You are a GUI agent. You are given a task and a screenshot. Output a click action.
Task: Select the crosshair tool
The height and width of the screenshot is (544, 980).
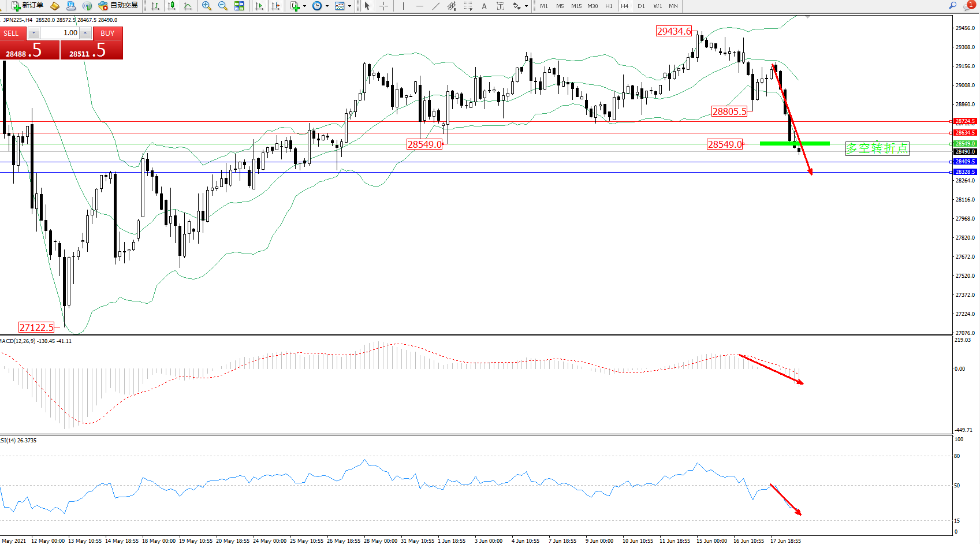383,6
